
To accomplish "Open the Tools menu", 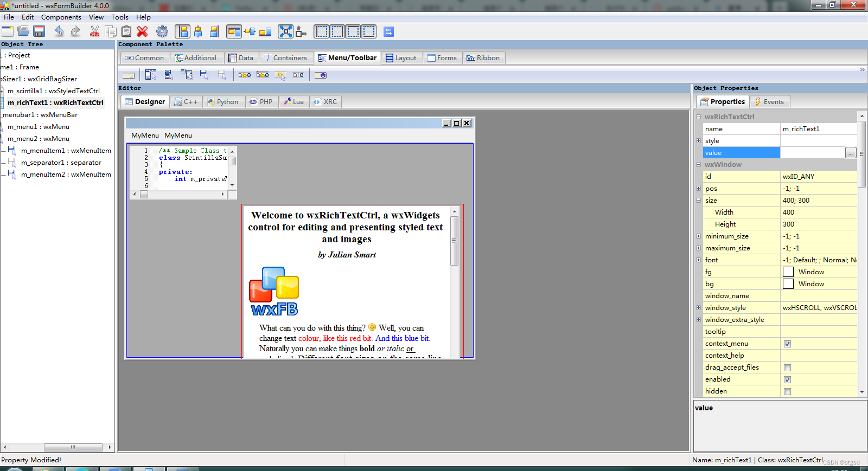I will (120, 17).
